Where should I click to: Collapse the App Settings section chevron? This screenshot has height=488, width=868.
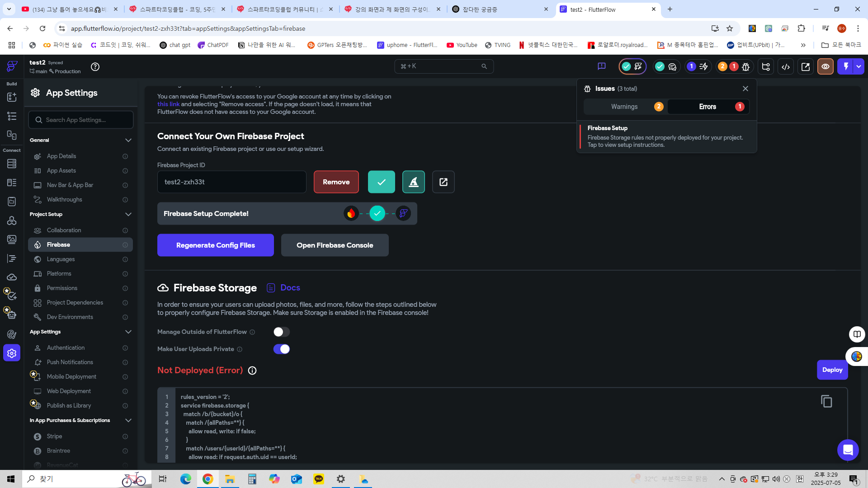[128, 332]
